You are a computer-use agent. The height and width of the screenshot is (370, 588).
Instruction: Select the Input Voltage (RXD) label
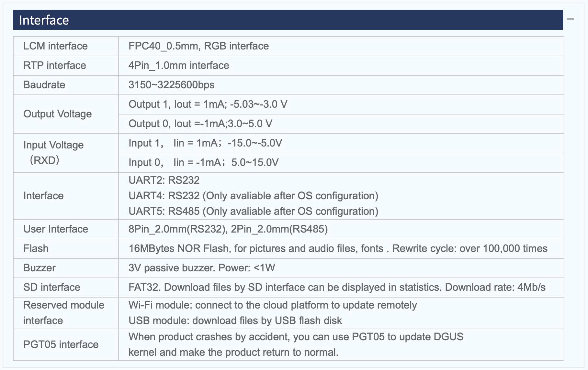pos(53,153)
